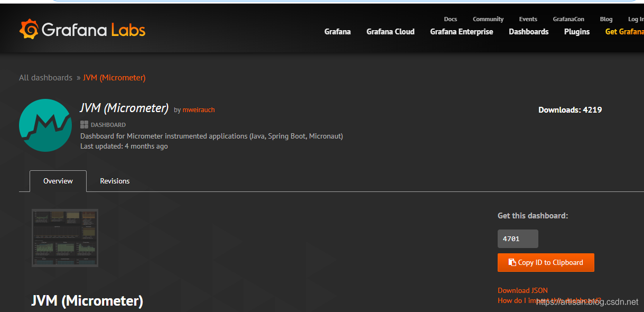This screenshot has height=312, width=644.
Task: Open the Blog link
Action: click(606, 19)
